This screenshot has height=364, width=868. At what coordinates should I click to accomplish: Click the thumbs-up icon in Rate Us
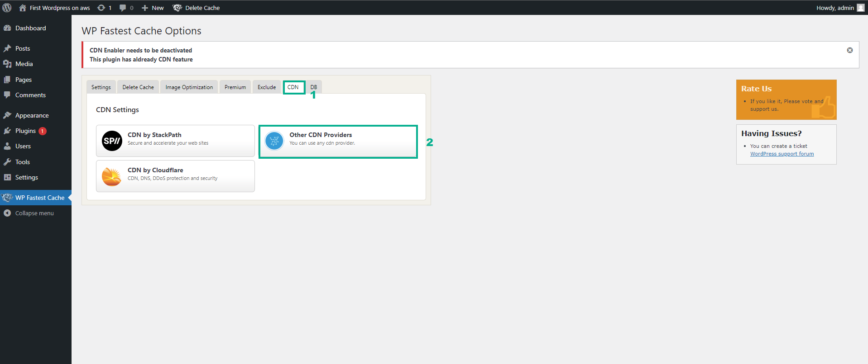824,107
